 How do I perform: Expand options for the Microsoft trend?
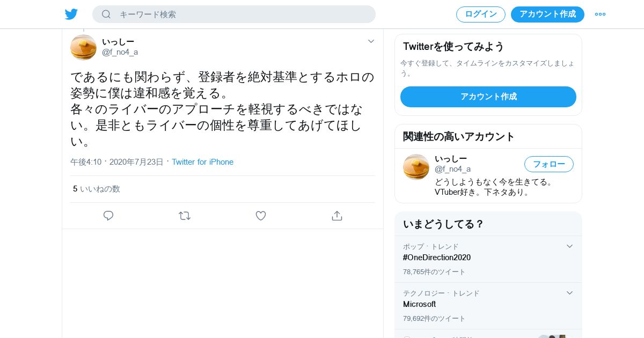coord(570,293)
